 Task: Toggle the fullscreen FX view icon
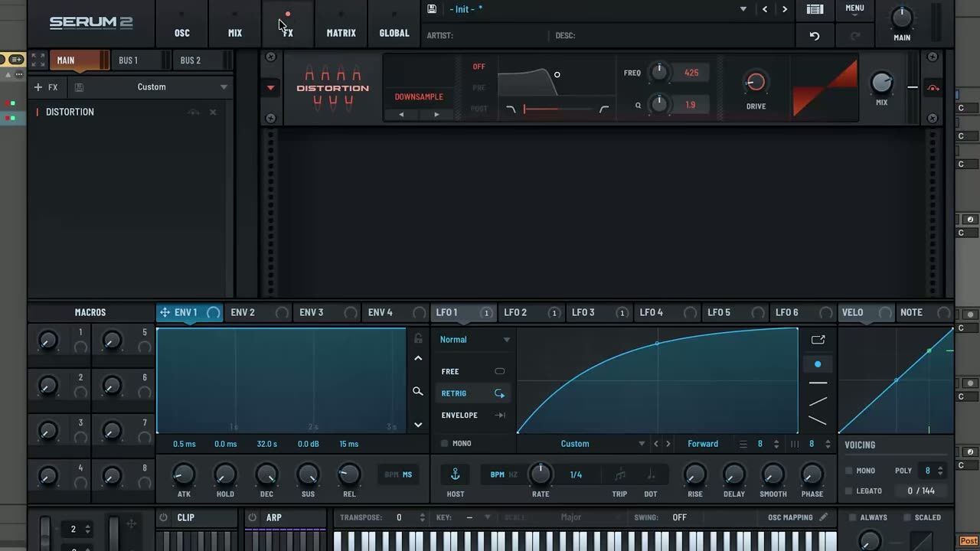click(38, 60)
